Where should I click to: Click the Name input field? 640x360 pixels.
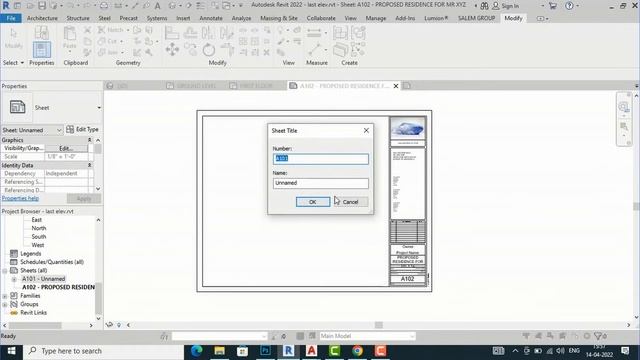point(320,183)
